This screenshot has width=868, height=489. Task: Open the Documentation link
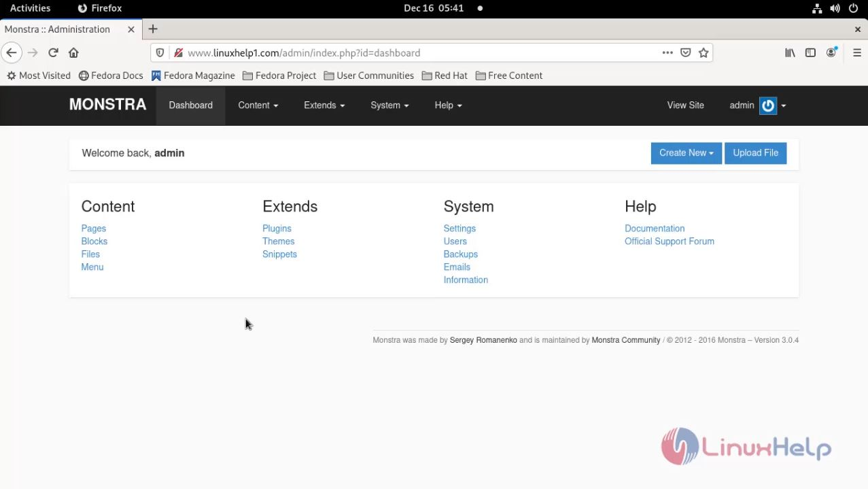[655, 229]
